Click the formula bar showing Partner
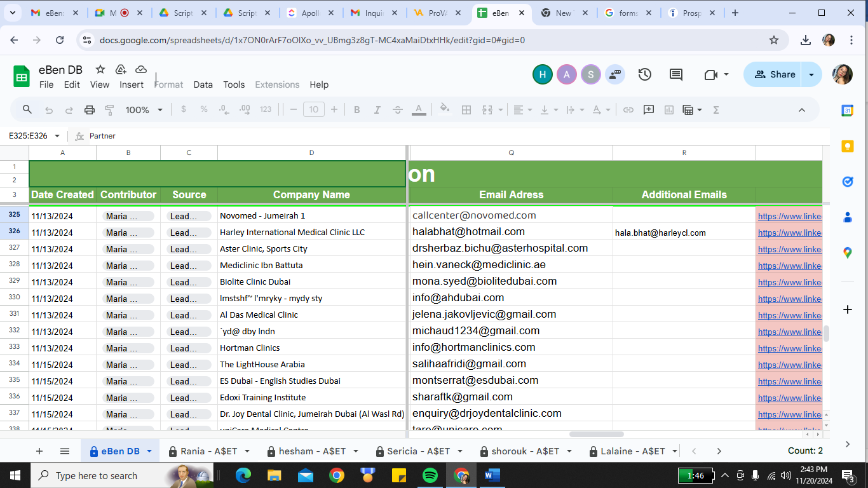This screenshot has height=488, width=868. pyautogui.click(x=456, y=136)
